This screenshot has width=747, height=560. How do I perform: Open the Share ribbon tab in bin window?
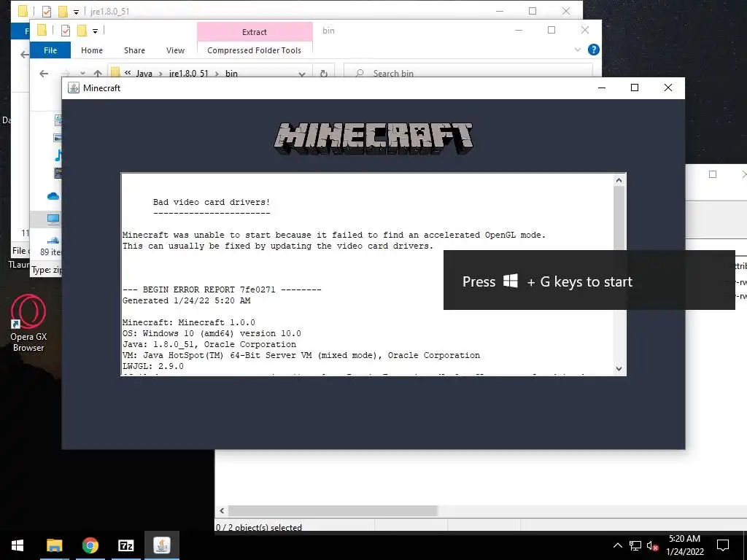click(134, 50)
